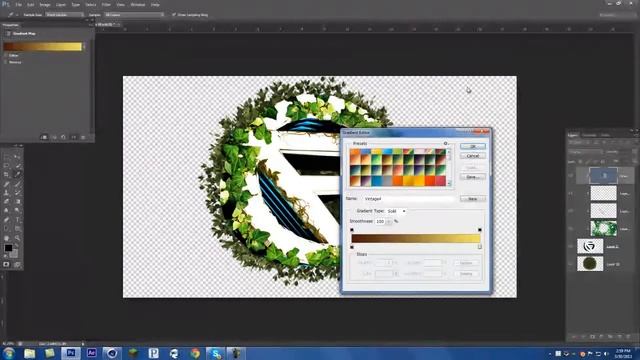Click OK in Gradient Editor

tap(473, 146)
